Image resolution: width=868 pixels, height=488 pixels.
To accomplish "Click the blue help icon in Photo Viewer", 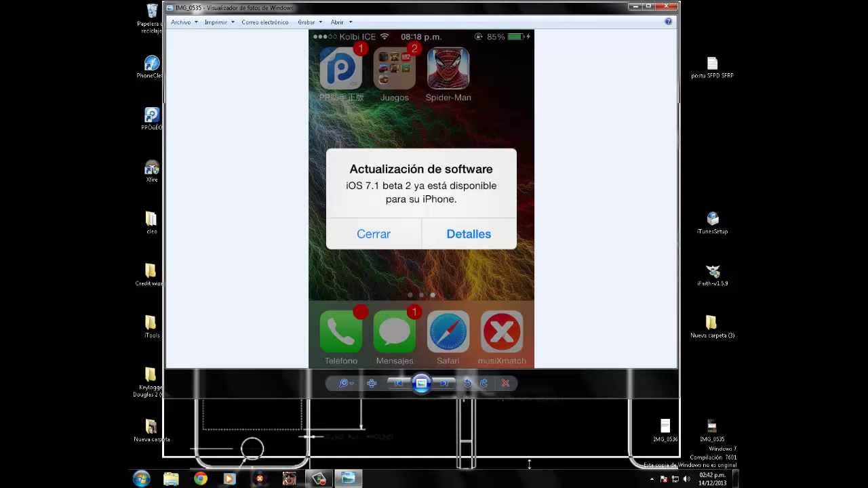I will (x=668, y=22).
